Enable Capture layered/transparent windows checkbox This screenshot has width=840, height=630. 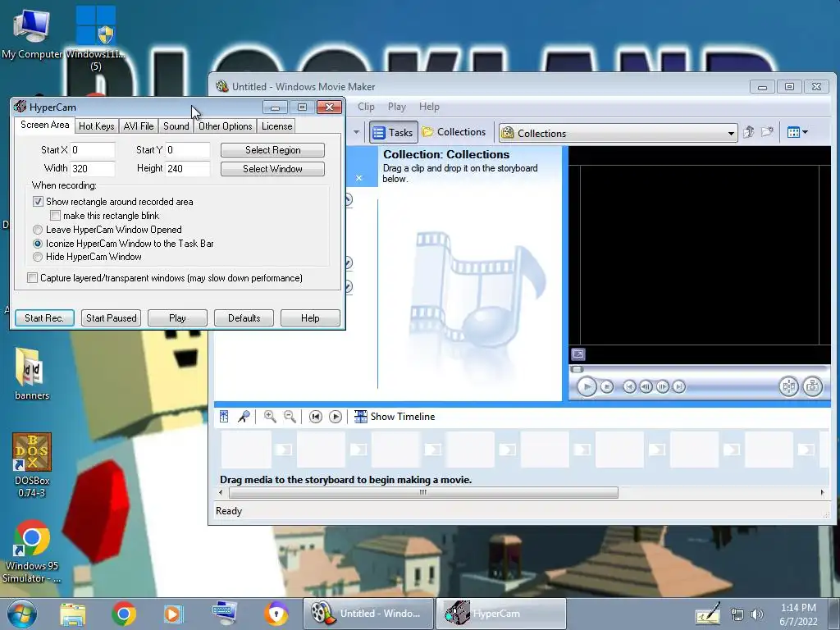(x=32, y=278)
